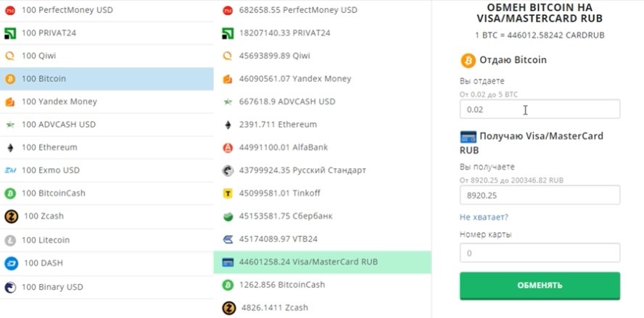
Task: Select 100 Litecoin to give
Action: pos(107,240)
